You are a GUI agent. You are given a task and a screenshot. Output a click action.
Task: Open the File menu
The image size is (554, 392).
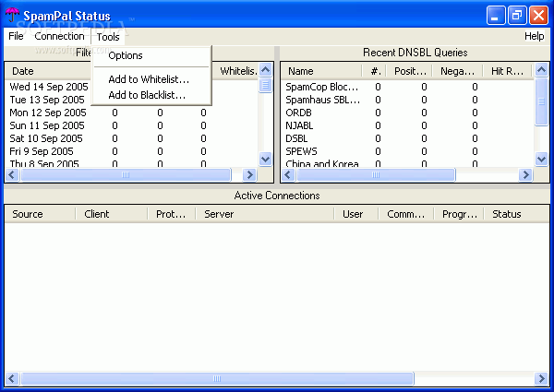click(x=16, y=36)
